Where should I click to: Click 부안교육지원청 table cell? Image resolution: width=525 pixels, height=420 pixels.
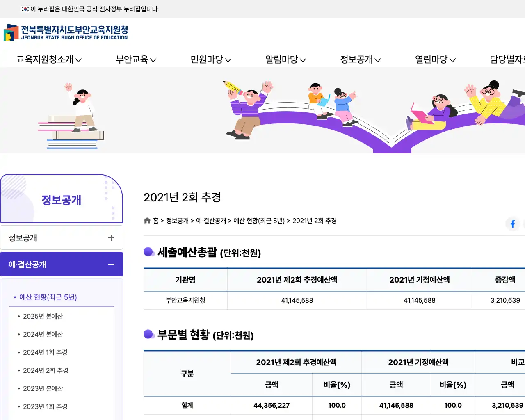[x=185, y=300]
